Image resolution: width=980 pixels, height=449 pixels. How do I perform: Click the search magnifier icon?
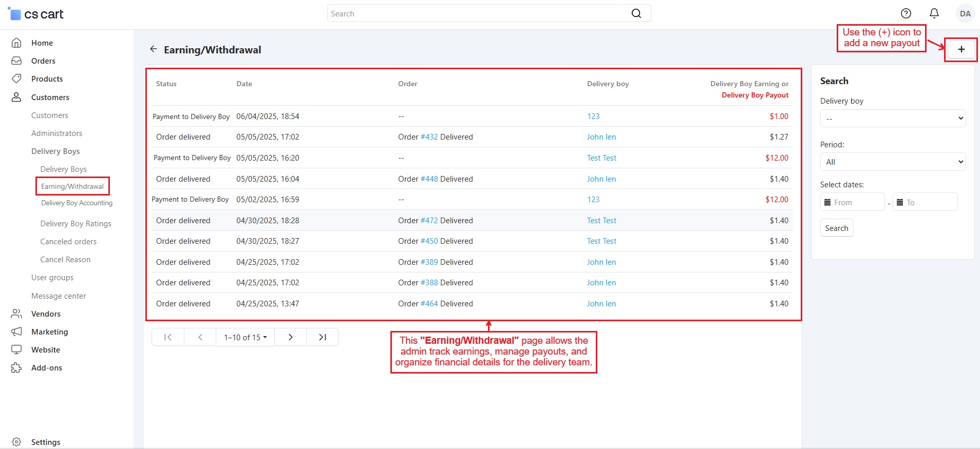click(x=636, y=14)
